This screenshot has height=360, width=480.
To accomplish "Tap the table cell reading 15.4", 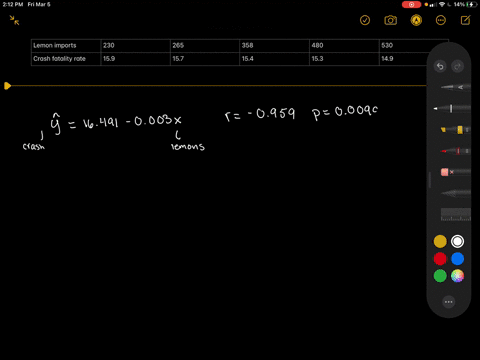I will pos(274,59).
